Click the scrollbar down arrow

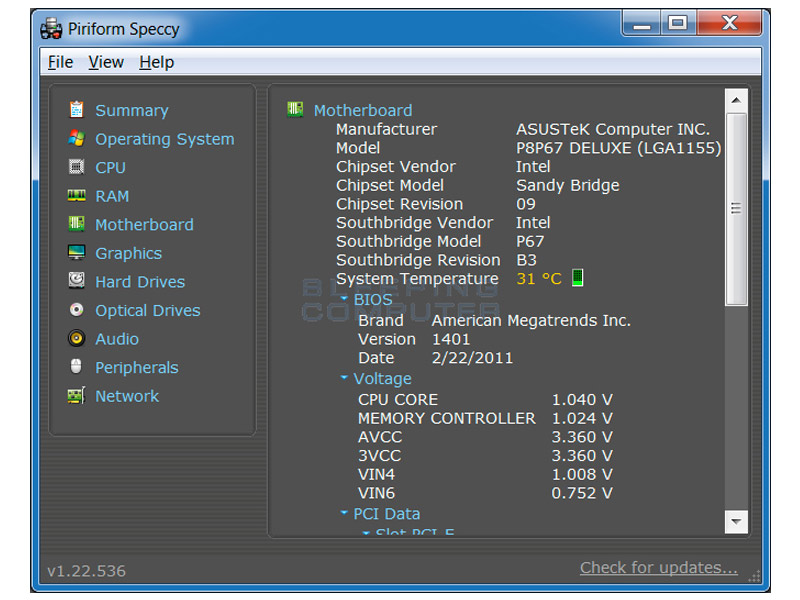736,521
